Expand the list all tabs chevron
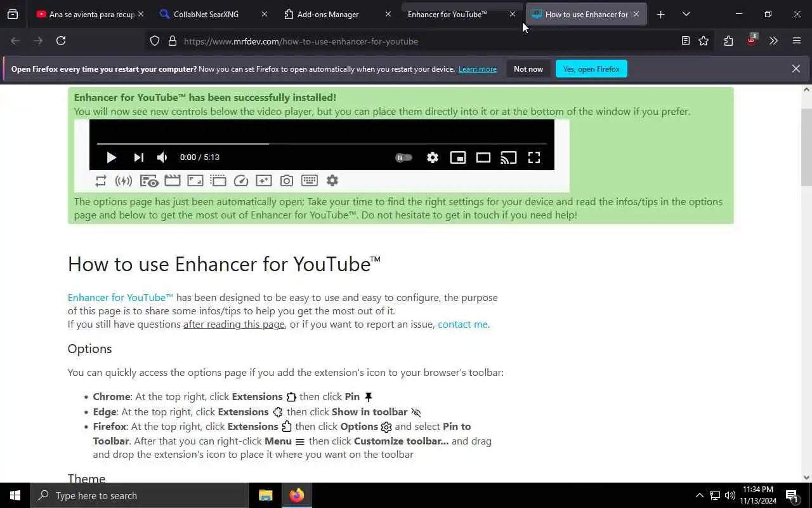The height and width of the screenshot is (508, 812). pyautogui.click(x=686, y=14)
